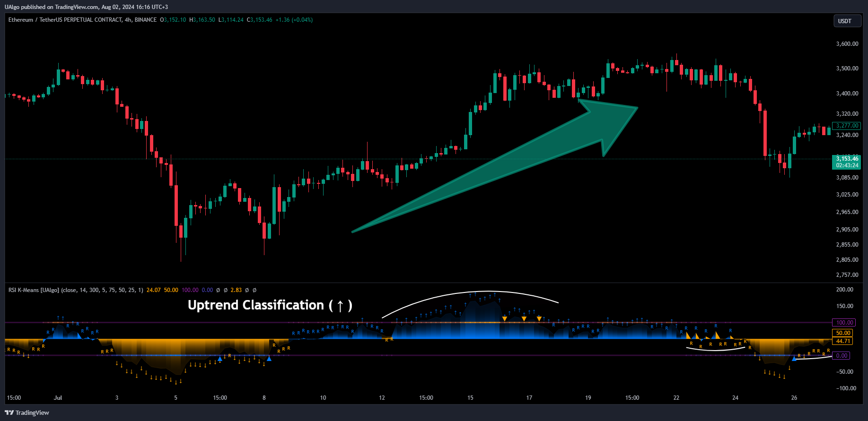Click the 3,240.00 price axis label

tap(847, 135)
